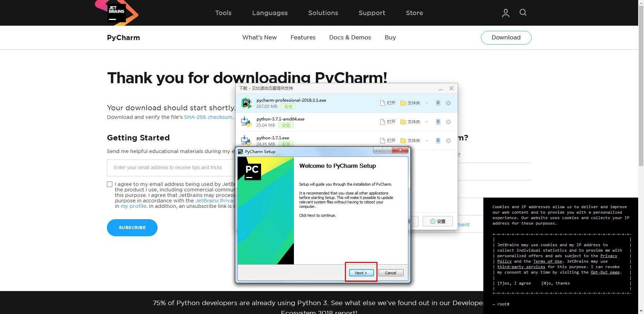Image resolution: width=644 pixels, height=314 pixels.
Task: Click the pycharm-professional-2018.3.1.exe file icon
Action: click(x=246, y=103)
